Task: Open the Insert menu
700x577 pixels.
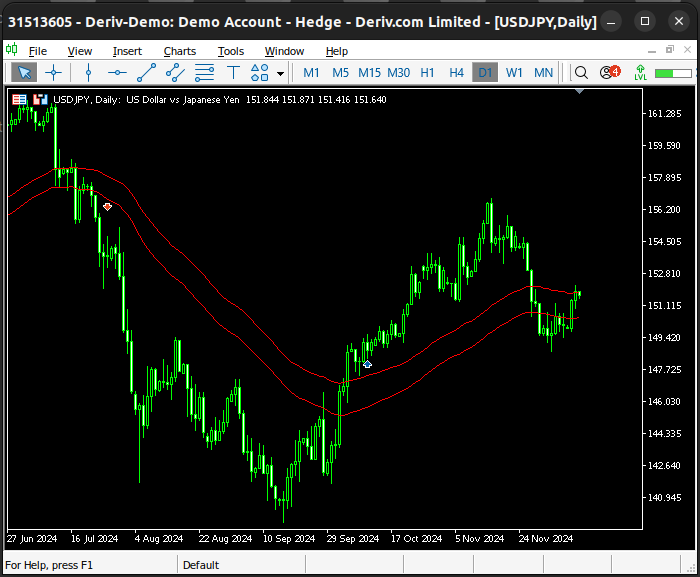Action: pos(127,51)
